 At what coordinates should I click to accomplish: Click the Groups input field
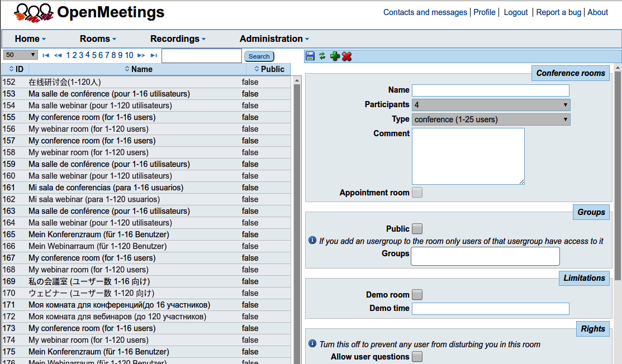click(x=485, y=256)
